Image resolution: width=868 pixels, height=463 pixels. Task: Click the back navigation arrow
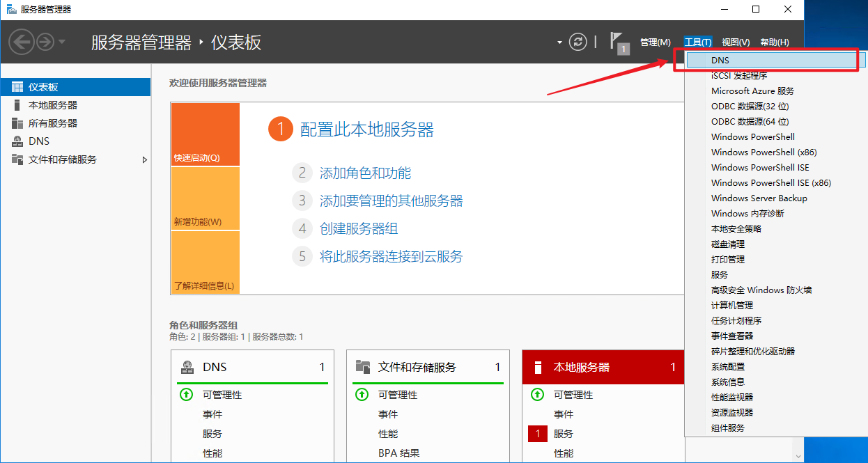coord(22,42)
